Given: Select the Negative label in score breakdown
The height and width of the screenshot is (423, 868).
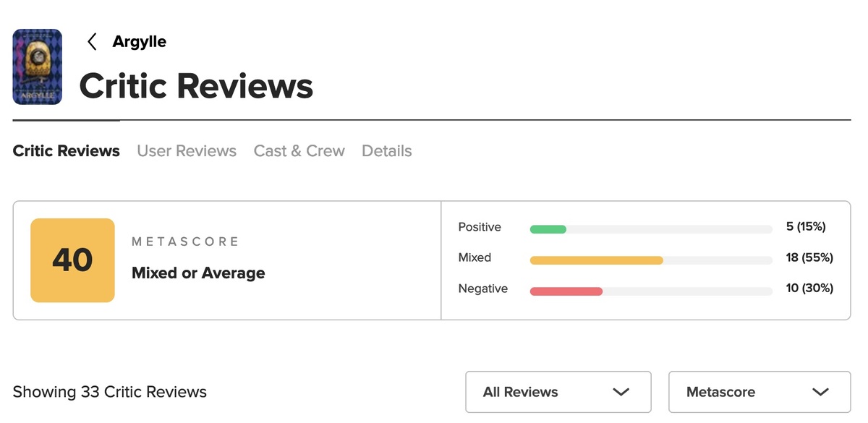Looking at the screenshot, I should [483, 289].
